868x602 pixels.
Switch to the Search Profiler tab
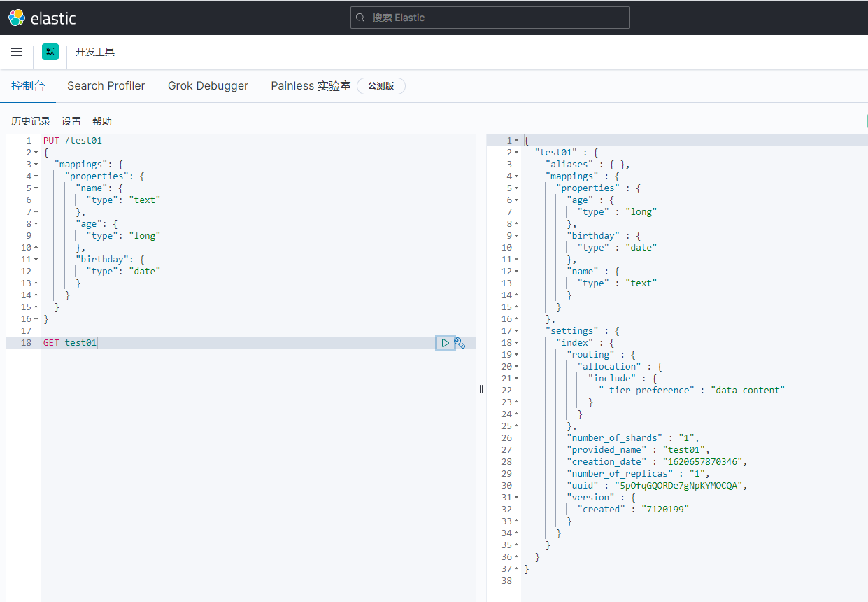click(106, 86)
